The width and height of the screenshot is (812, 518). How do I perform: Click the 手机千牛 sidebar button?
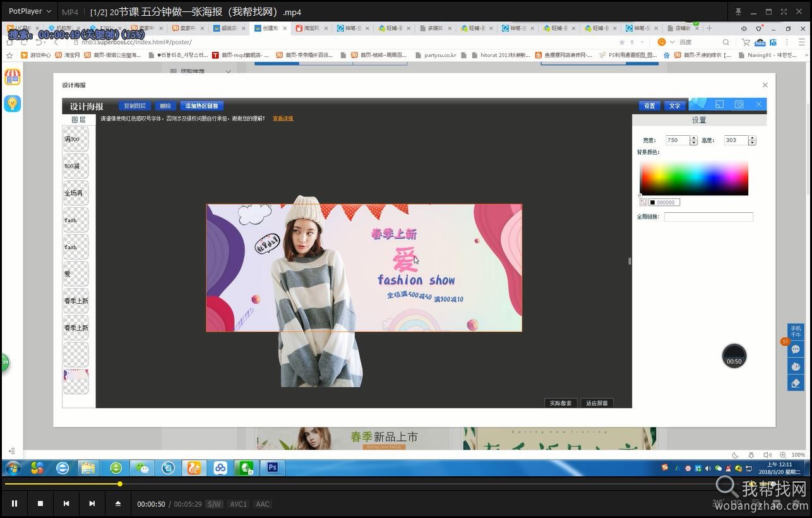796,332
